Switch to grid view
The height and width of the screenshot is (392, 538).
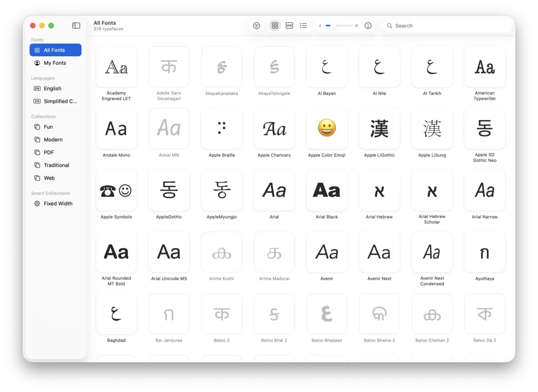tap(275, 26)
